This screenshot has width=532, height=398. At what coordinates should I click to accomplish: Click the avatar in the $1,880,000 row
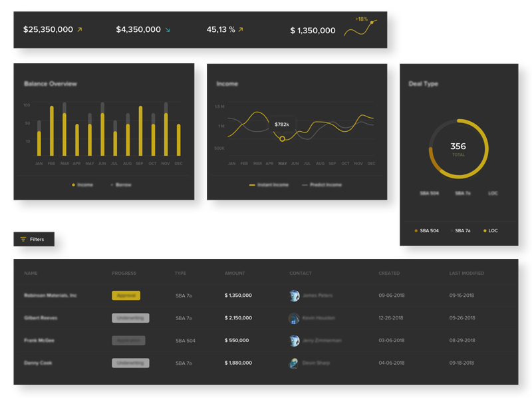point(294,363)
